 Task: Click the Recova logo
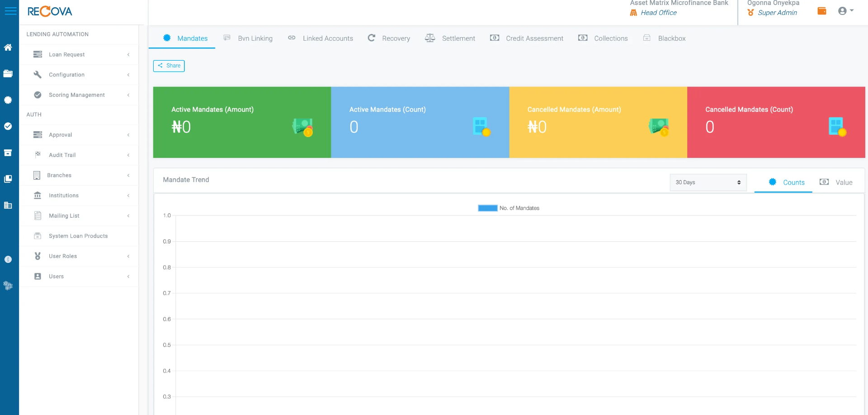click(50, 12)
